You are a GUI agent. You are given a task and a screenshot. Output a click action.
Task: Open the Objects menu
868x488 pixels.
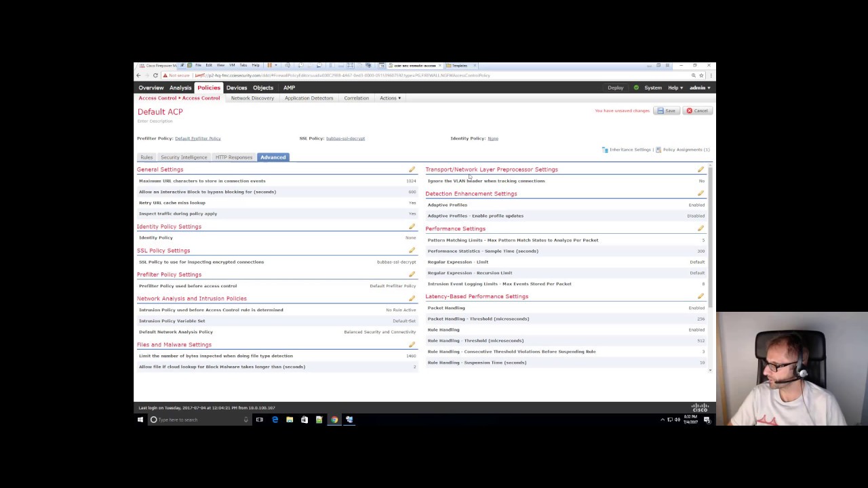[263, 87]
